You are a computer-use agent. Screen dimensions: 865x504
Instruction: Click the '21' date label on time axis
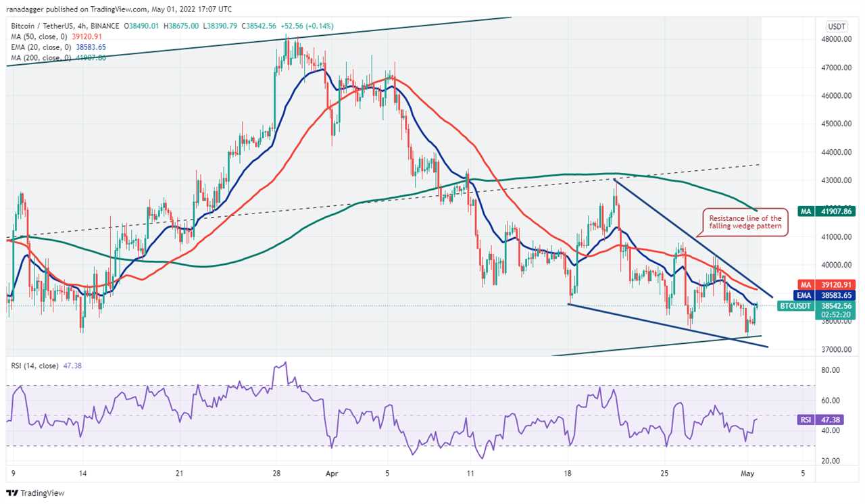(x=179, y=473)
